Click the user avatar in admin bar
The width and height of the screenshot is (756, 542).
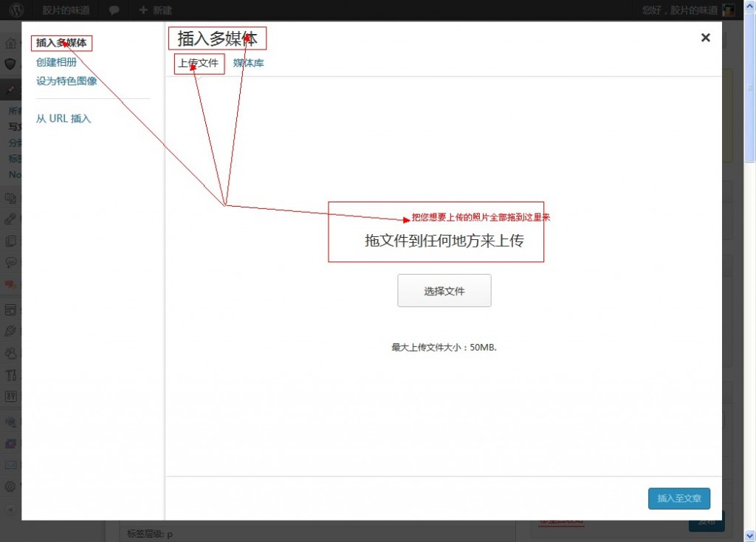tap(728, 10)
